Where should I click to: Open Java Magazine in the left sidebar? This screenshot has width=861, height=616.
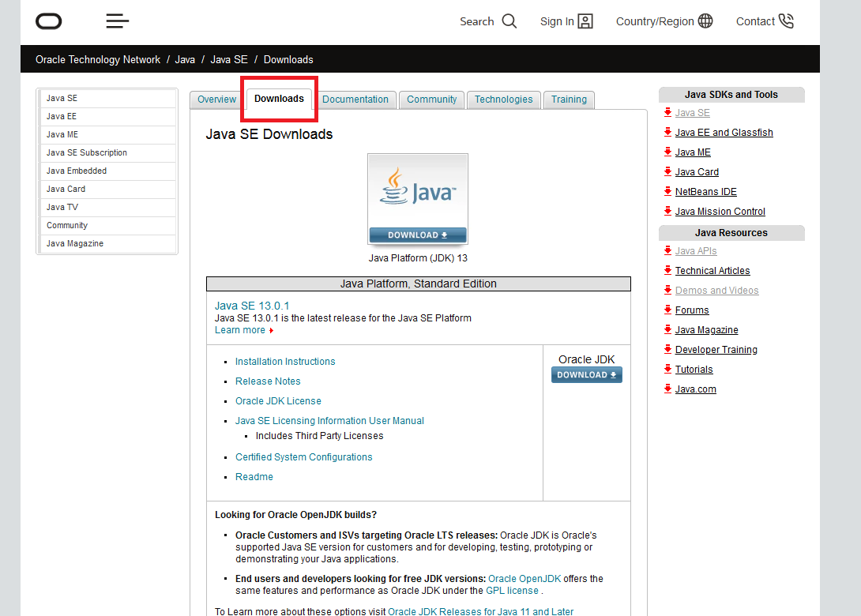(x=108, y=243)
